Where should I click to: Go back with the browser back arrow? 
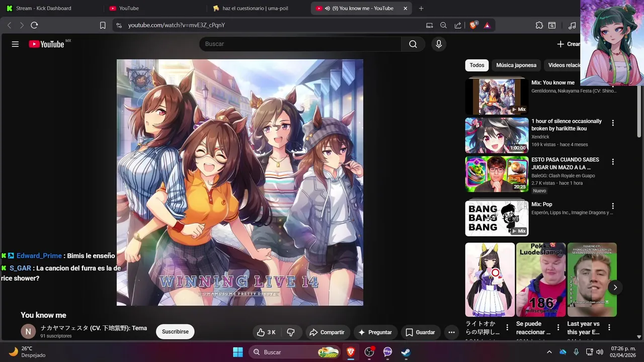pyautogui.click(x=9, y=25)
